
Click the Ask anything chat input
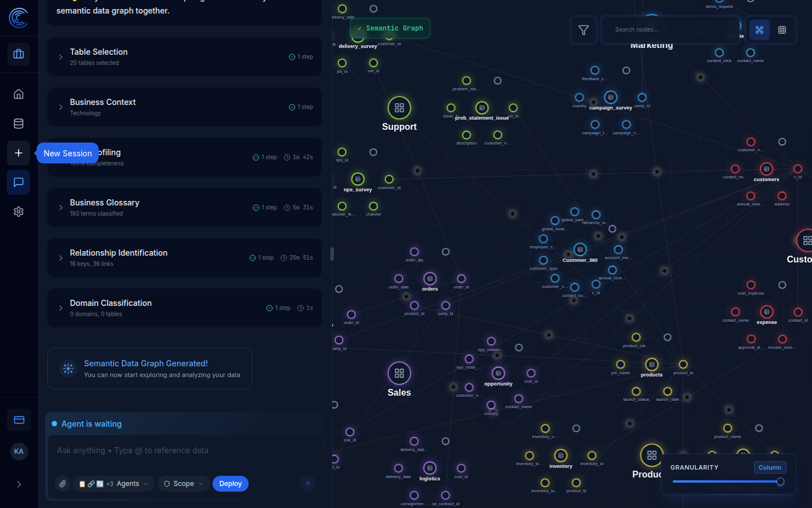click(x=184, y=450)
